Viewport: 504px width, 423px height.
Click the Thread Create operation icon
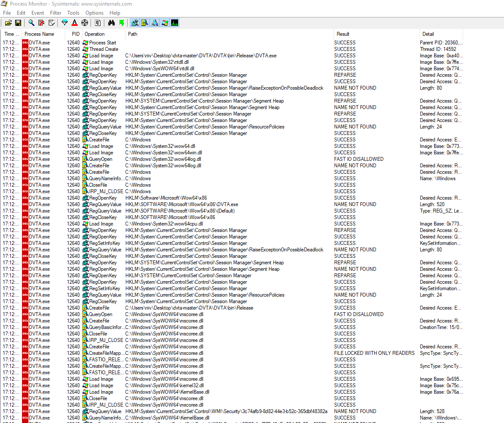point(85,49)
